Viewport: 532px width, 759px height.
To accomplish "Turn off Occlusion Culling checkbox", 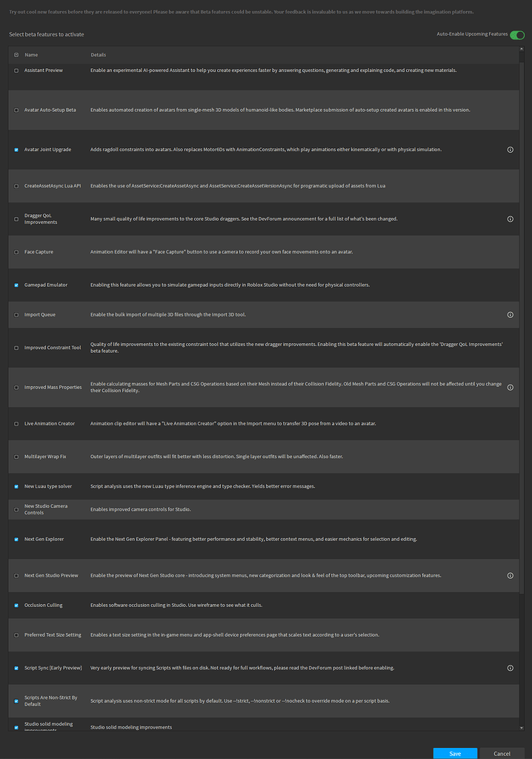I will click(x=16, y=605).
